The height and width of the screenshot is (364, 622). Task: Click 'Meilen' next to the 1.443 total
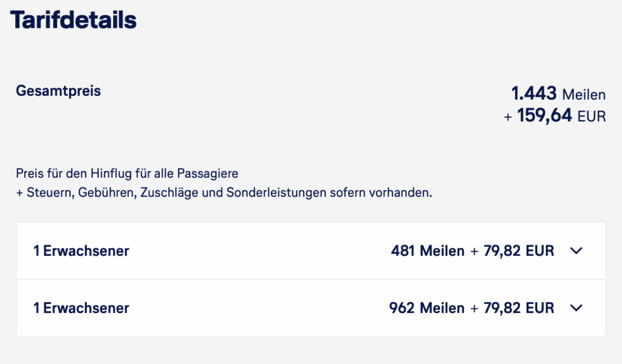584,95
